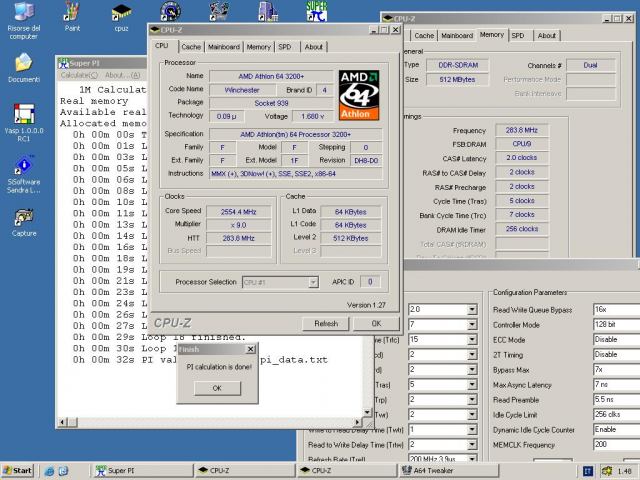
Task: Expand Dynamic Idle Cycle Counter Enable dropdown
Action: click(x=616, y=429)
